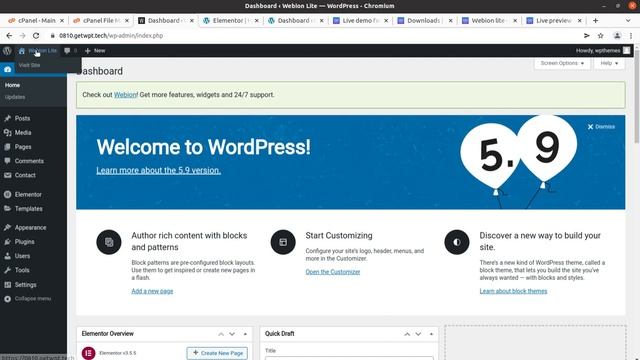This screenshot has height=360, width=640.
Task: Click the Pages icon in sidebar
Action: (x=7, y=147)
